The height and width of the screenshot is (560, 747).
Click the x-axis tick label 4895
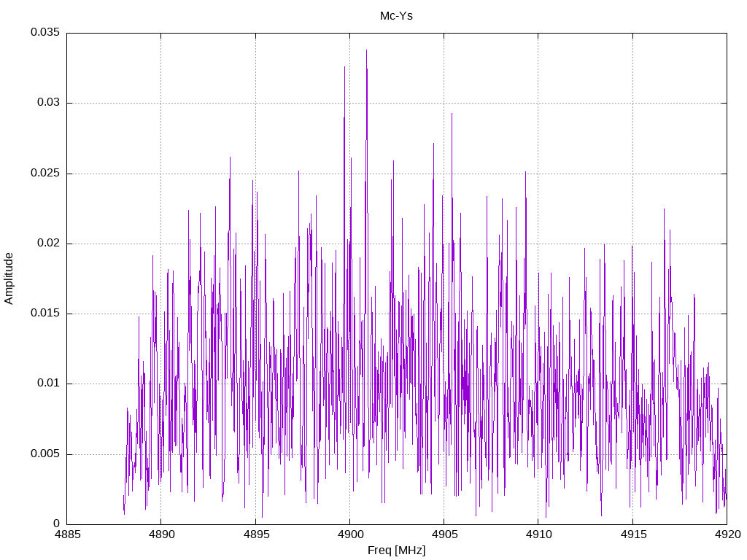click(256, 534)
